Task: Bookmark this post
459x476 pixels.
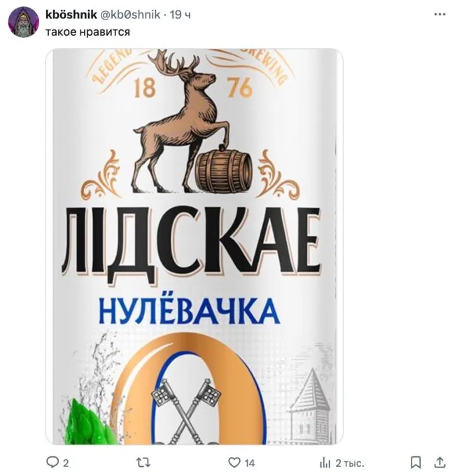Action: [416, 462]
